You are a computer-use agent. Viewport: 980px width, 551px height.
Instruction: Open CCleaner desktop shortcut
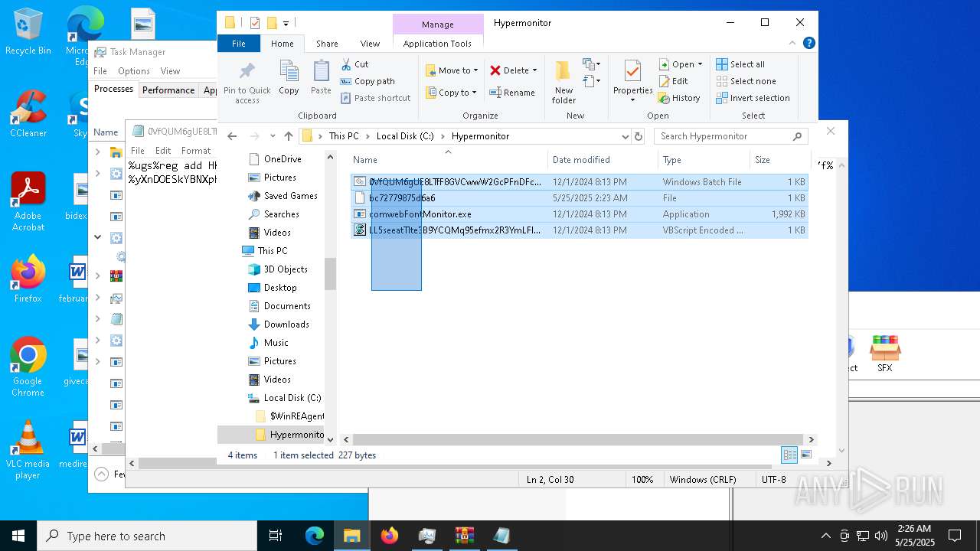[x=28, y=114]
